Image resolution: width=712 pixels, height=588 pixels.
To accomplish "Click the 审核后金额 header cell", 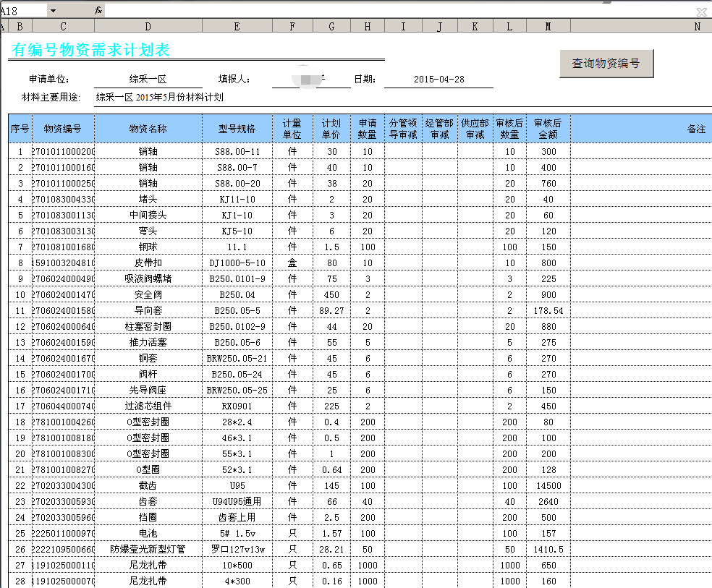I will click(548, 129).
